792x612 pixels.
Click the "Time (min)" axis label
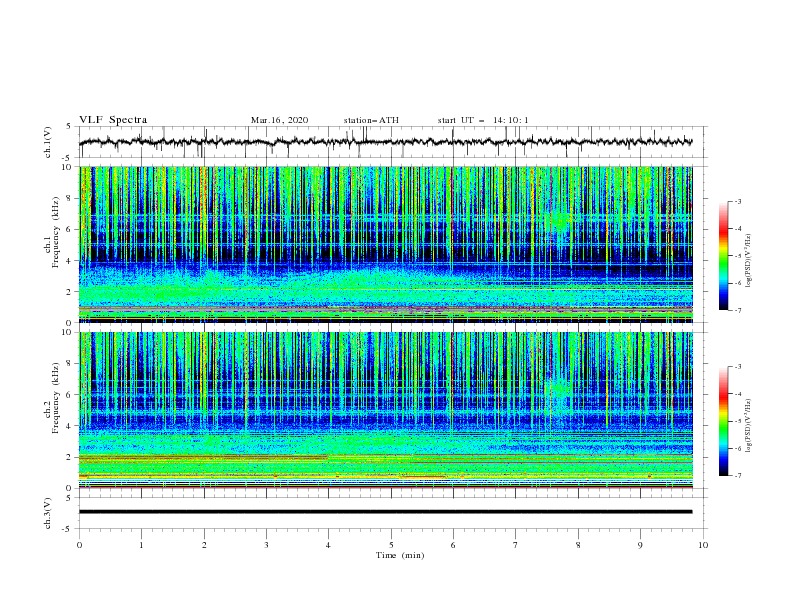pyautogui.click(x=400, y=555)
